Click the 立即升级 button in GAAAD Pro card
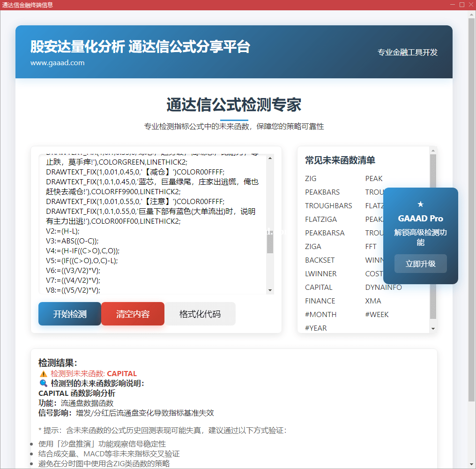476x469 pixels. click(420, 264)
